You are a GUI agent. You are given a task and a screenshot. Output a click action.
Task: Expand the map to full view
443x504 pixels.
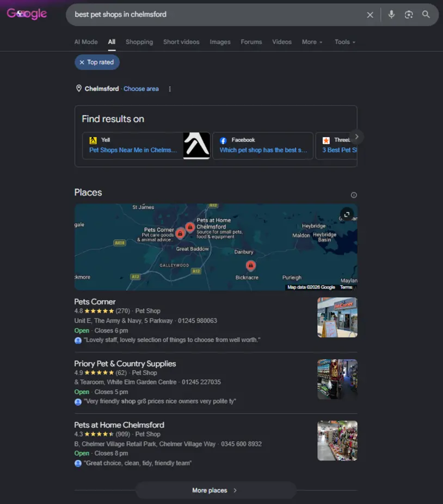[x=347, y=214]
